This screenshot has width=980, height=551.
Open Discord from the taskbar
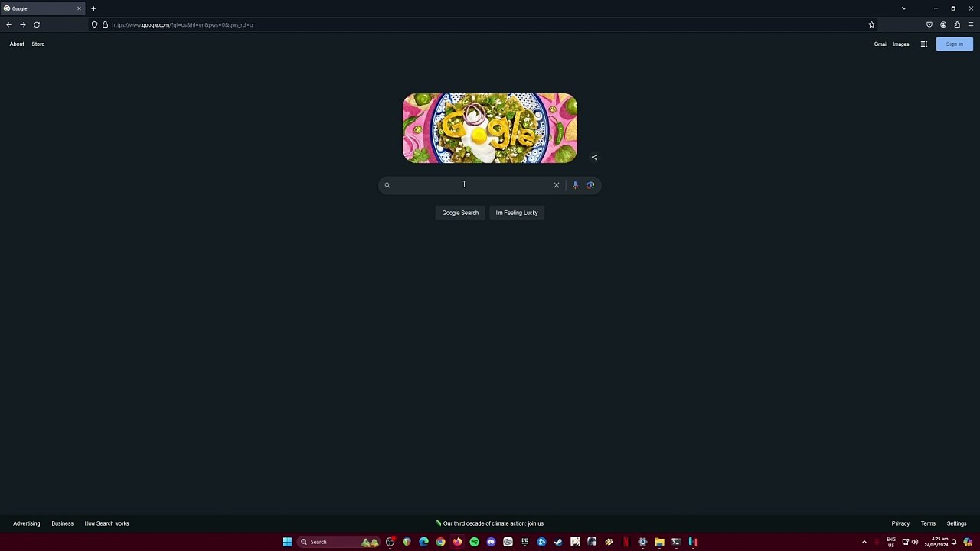pos(491,542)
